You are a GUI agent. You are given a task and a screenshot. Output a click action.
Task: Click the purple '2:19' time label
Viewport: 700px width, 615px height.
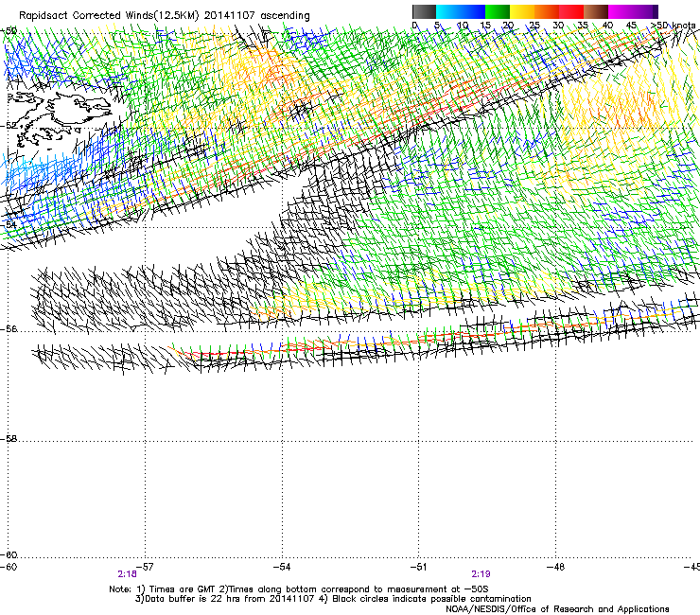(481, 574)
